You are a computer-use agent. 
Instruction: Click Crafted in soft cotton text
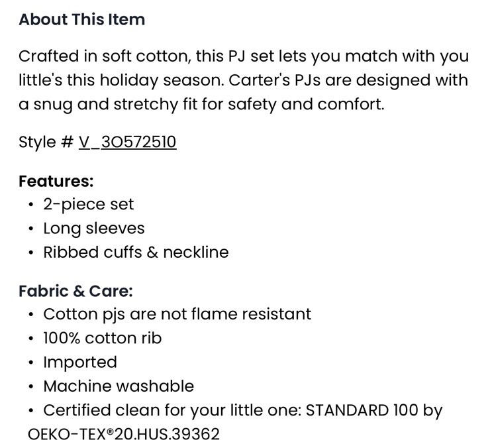click(x=104, y=56)
